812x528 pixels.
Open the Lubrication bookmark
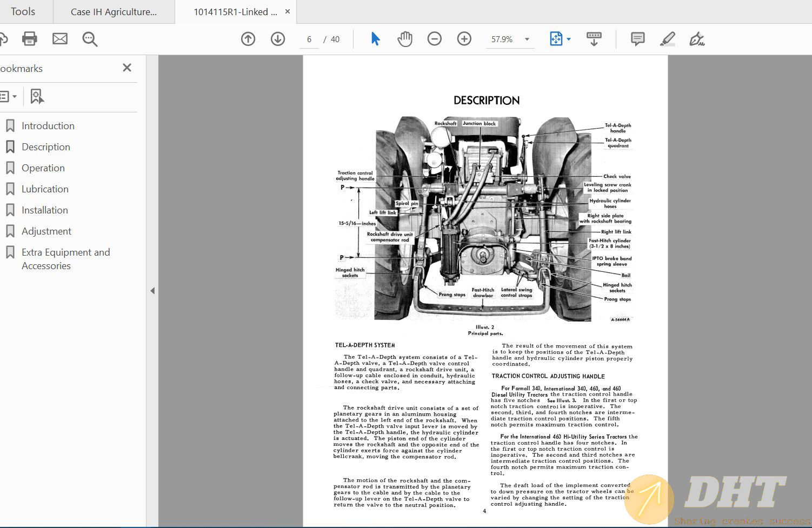pyautogui.click(x=45, y=189)
